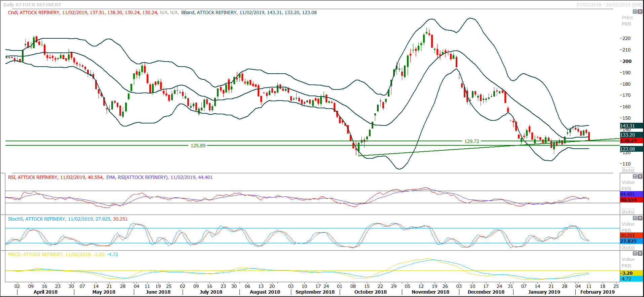Screen dimensions: 644x297
Task: Click the red 130.24 last price tag
Action: click(x=631, y=141)
